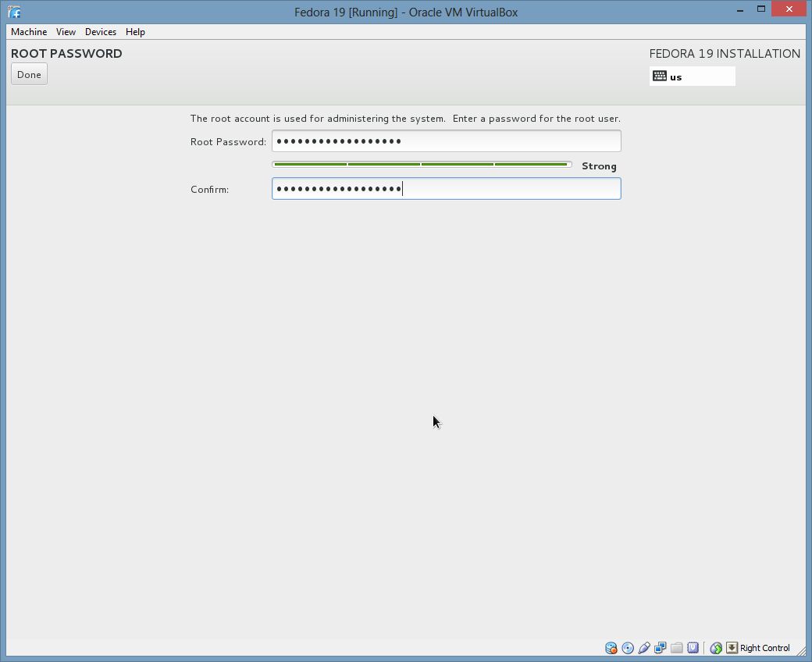Click the Right Control host key label

pos(765,648)
